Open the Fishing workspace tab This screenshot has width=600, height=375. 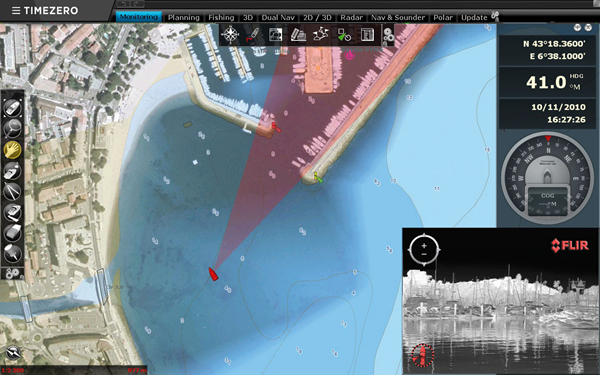[221, 18]
